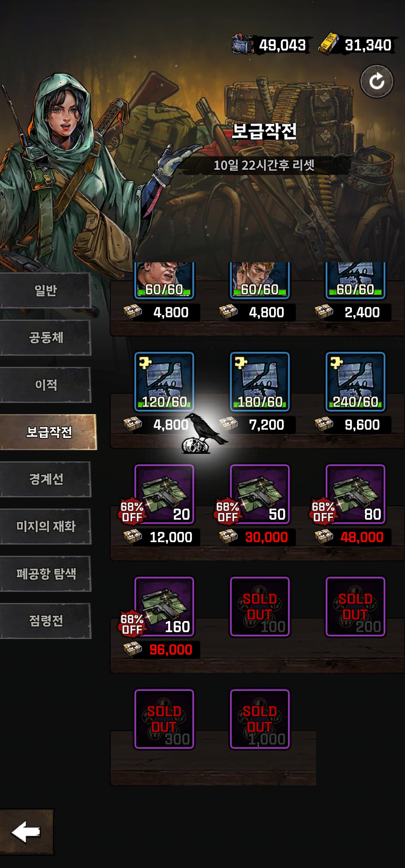Tap the supply bag currency icon
405x868 pixels.
click(243, 45)
